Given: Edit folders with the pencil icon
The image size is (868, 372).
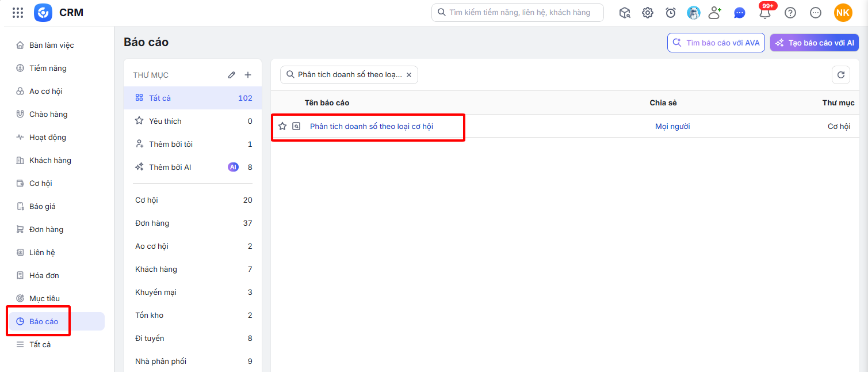Looking at the screenshot, I should point(232,75).
